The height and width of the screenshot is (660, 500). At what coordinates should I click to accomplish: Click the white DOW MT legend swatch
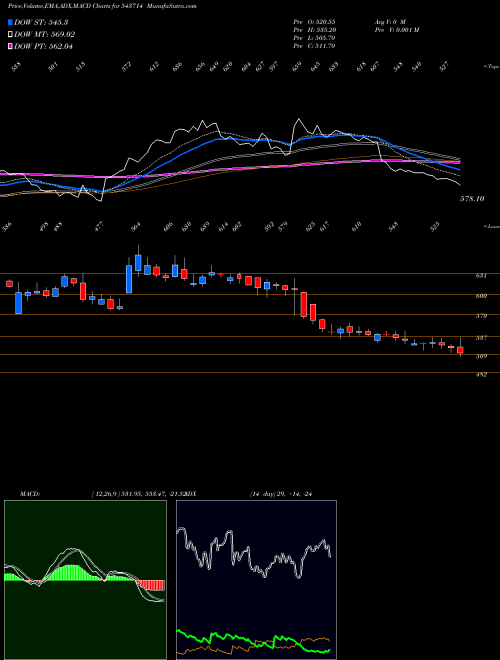coord(10,35)
